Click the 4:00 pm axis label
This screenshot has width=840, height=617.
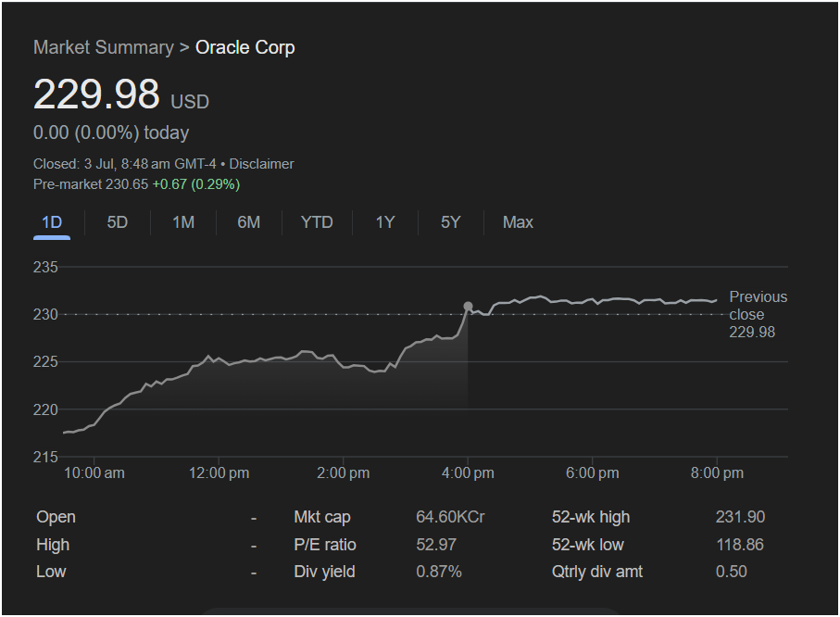pyautogui.click(x=468, y=472)
